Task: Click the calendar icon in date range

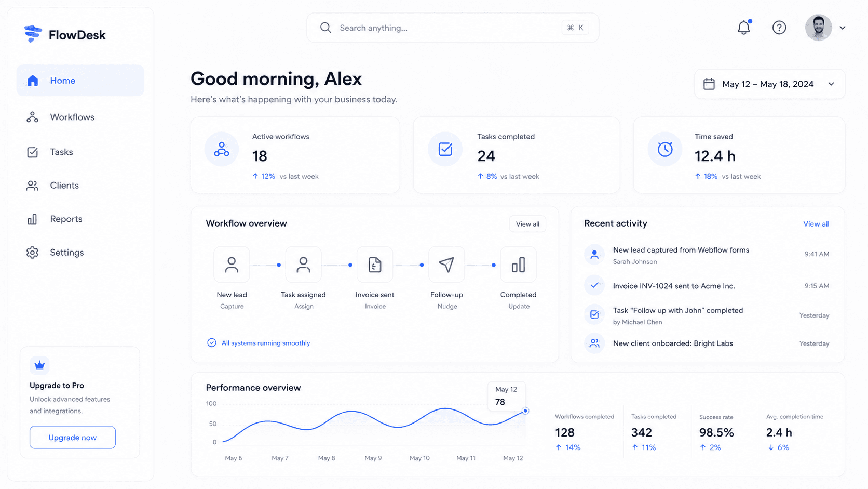Action: 709,84
